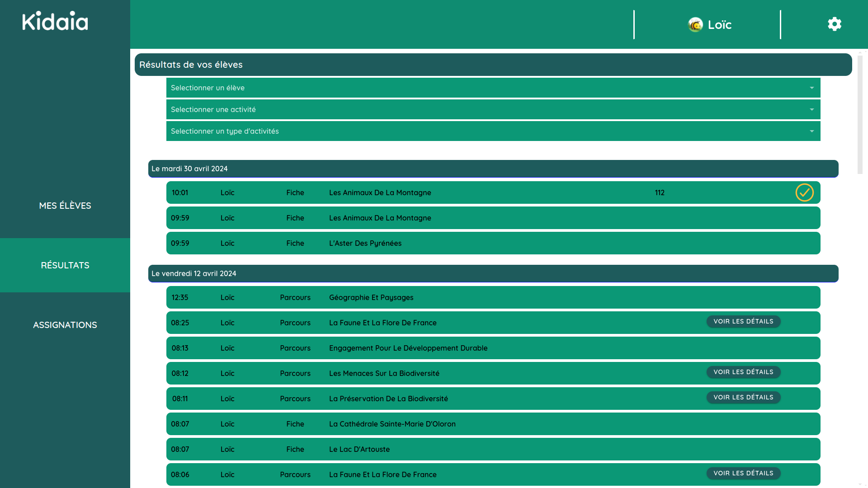Open 'Selectionner un type d'activités' dropdown

pyautogui.click(x=493, y=131)
